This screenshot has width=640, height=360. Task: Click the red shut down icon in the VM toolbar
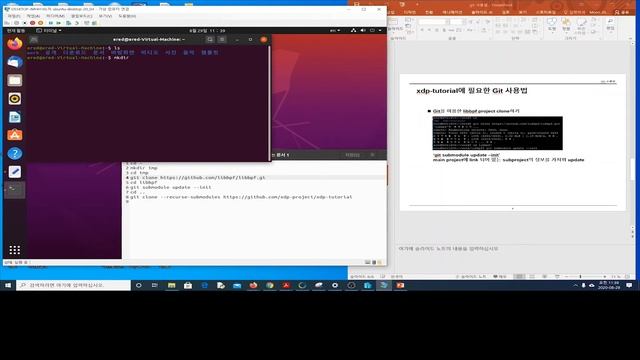coord(33,23)
